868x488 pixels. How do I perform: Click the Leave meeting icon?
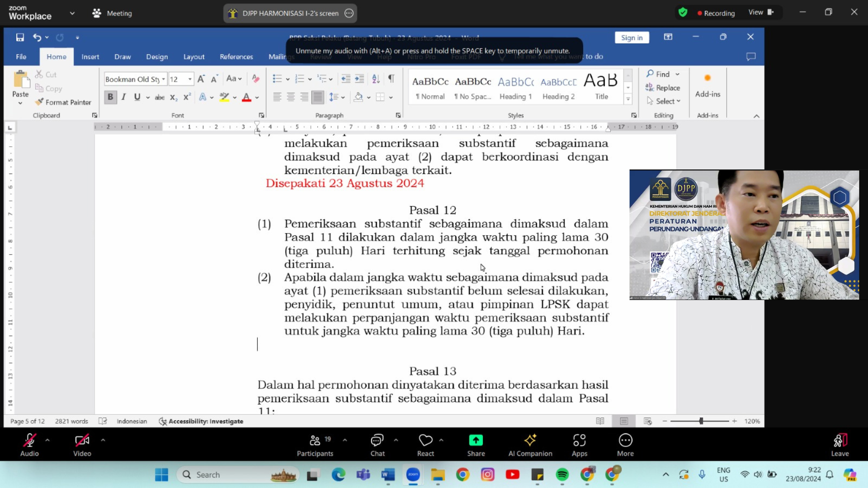pyautogui.click(x=840, y=440)
